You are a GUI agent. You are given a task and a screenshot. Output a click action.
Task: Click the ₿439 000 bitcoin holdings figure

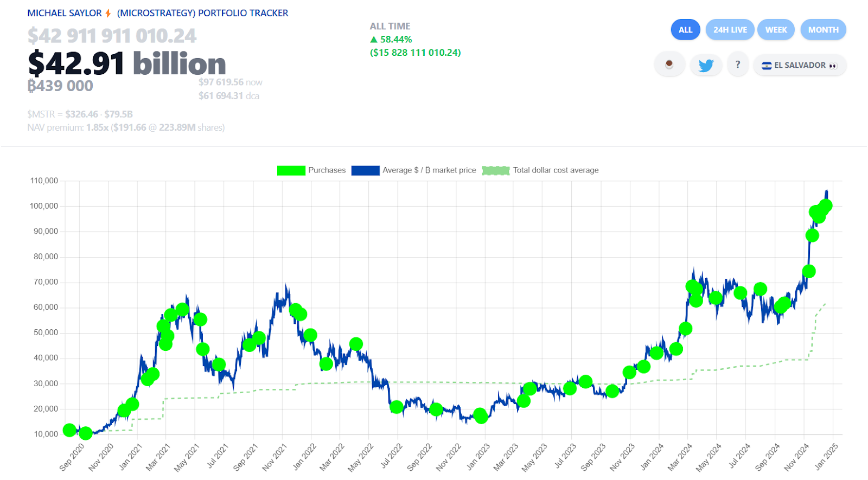tap(60, 86)
